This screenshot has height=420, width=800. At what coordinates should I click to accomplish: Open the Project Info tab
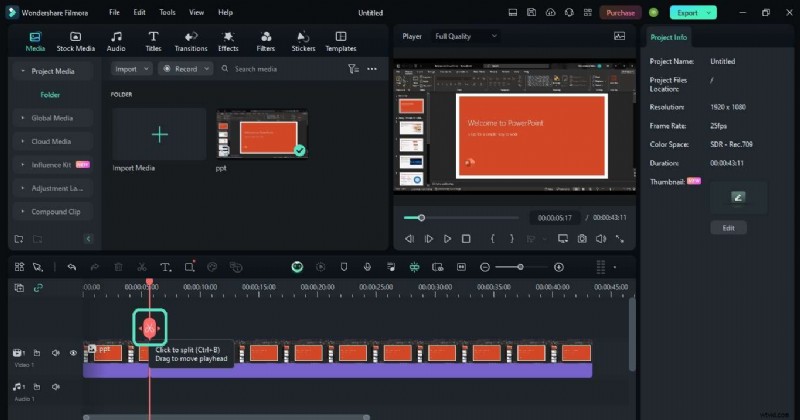tap(668, 37)
